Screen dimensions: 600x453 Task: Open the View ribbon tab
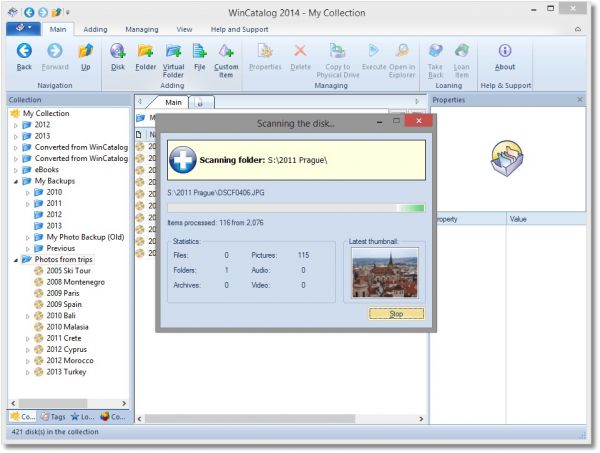185,30
